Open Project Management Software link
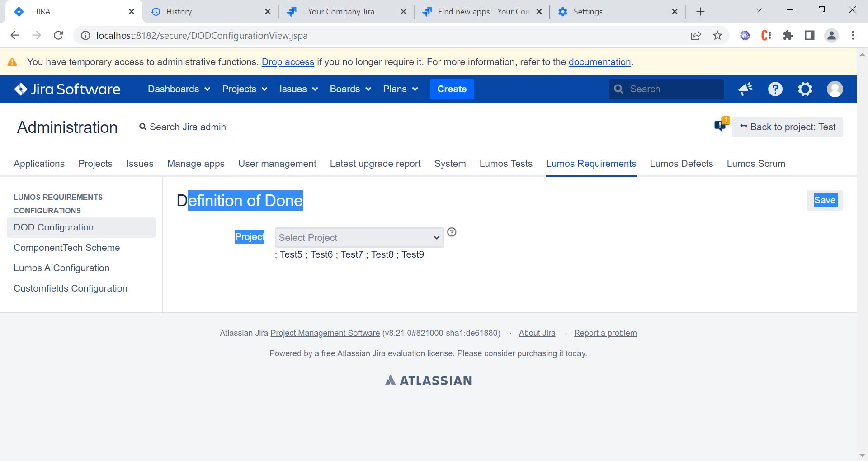The width and height of the screenshot is (868, 461). (x=325, y=333)
